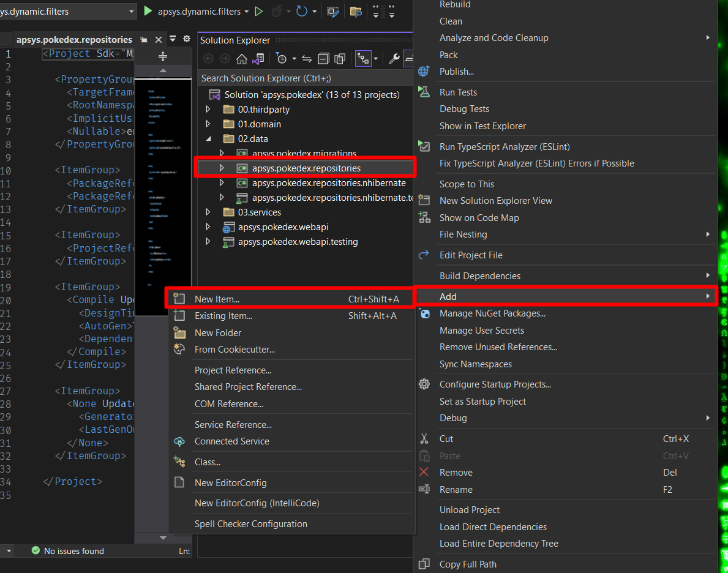Click Switch Views icon in Solution Explorer

tap(258, 59)
